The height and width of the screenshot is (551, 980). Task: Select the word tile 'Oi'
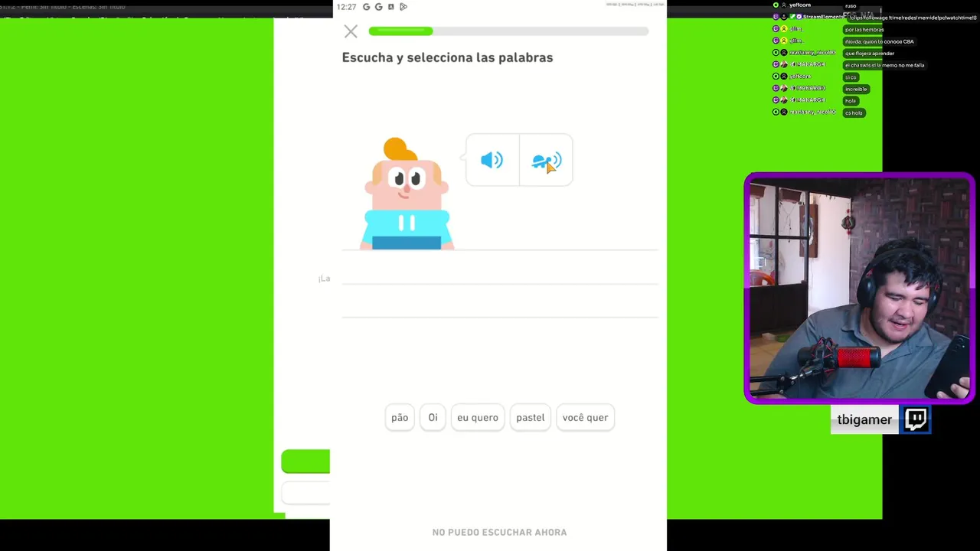(x=433, y=418)
